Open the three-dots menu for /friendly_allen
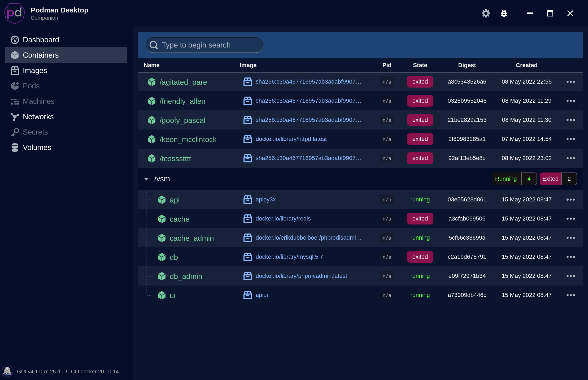The height and width of the screenshot is (380, 588). [570, 101]
